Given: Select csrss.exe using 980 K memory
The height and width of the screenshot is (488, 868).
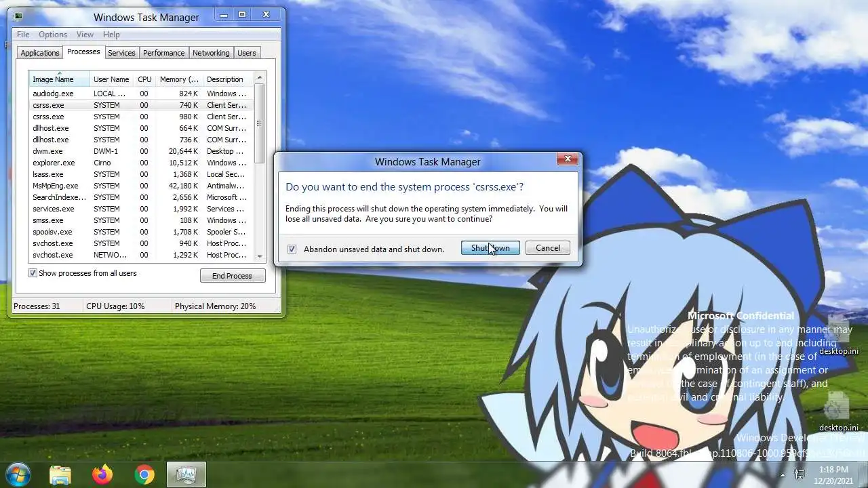Looking at the screenshot, I should [x=141, y=117].
